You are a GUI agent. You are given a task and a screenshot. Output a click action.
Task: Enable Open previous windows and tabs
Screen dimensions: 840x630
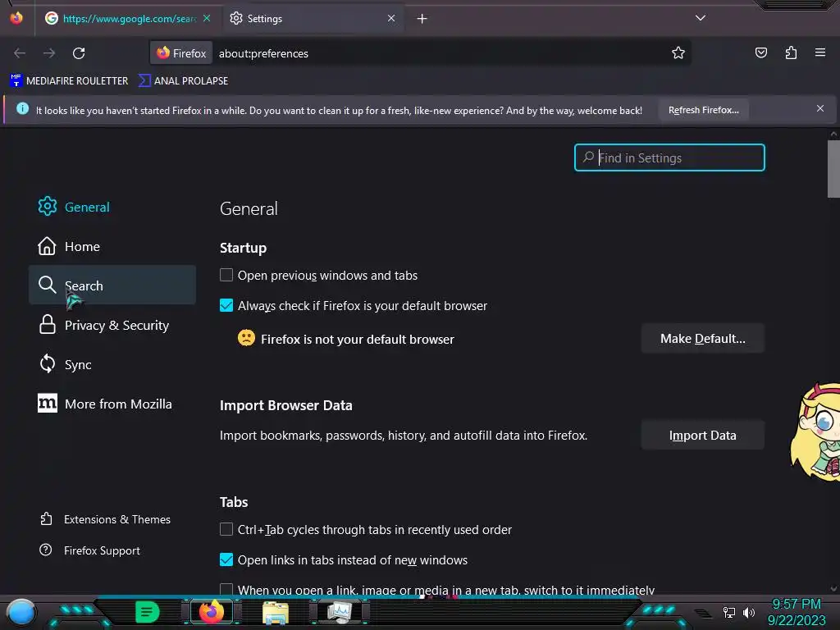[x=226, y=276]
